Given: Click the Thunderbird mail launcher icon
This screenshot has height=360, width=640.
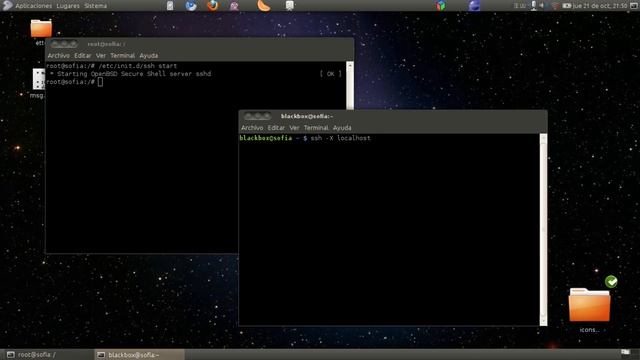Looking at the screenshot, I should [191, 5].
